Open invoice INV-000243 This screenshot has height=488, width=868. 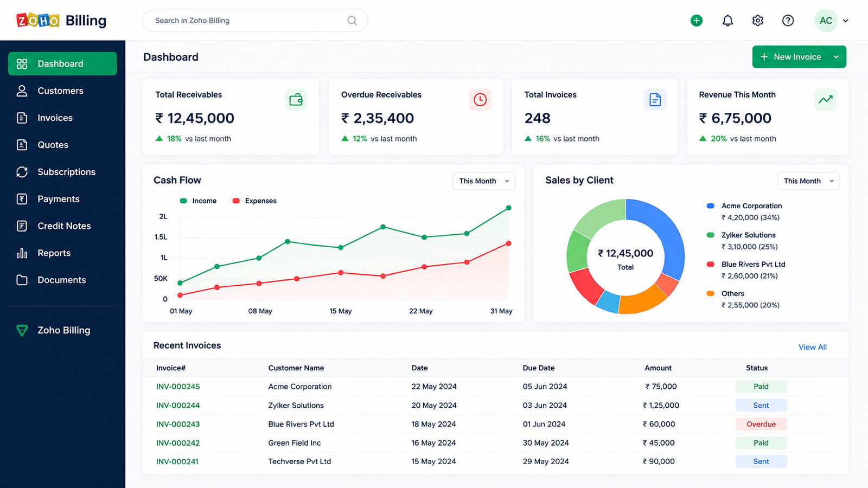coord(178,424)
